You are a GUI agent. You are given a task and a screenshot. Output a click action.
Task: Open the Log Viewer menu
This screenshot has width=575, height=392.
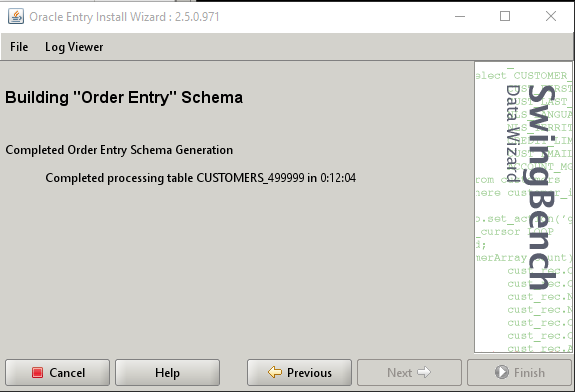point(74,47)
